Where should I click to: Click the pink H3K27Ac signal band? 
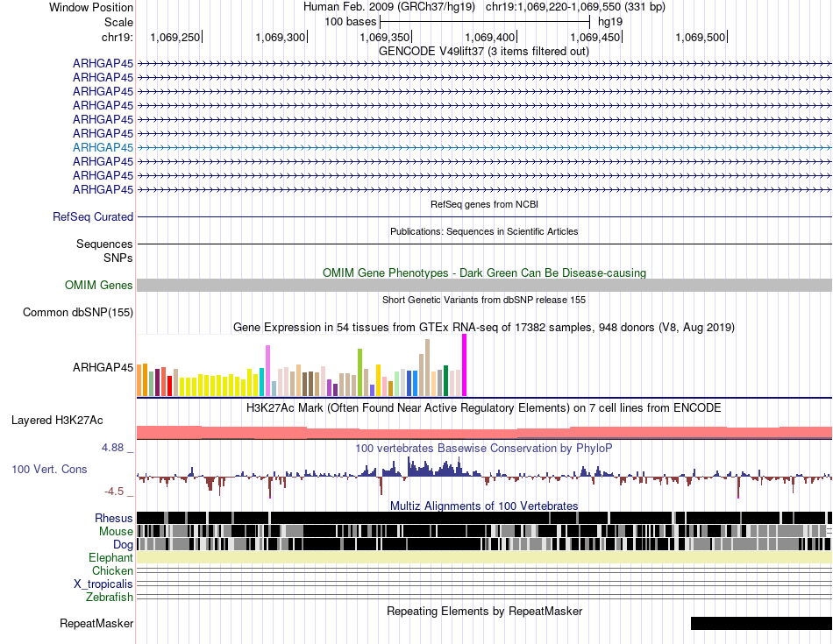(x=484, y=433)
